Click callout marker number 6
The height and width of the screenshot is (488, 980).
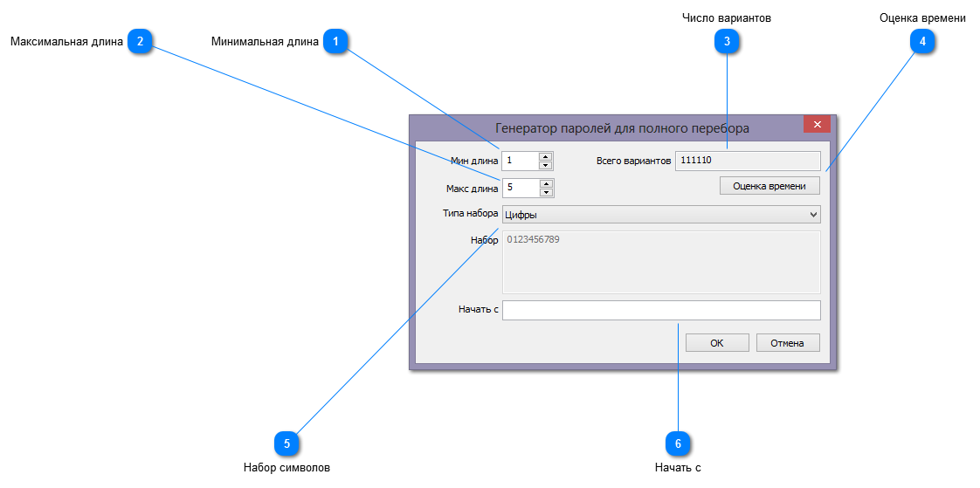pos(678,443)
